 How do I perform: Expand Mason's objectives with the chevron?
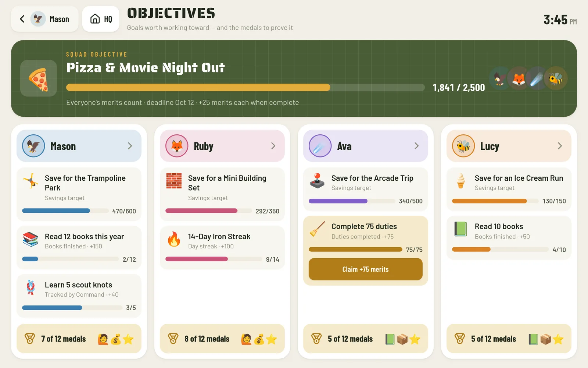pos(130,146)
